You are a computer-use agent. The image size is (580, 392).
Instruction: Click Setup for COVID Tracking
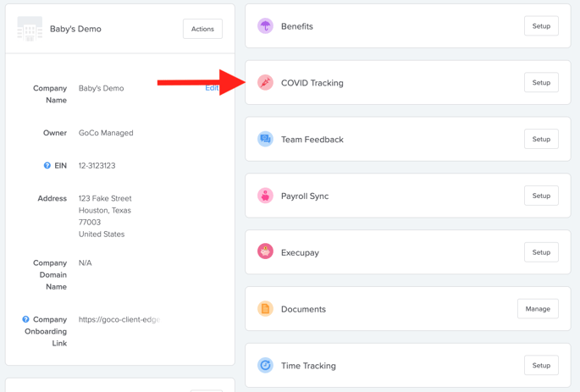click(x=541, y=82)
